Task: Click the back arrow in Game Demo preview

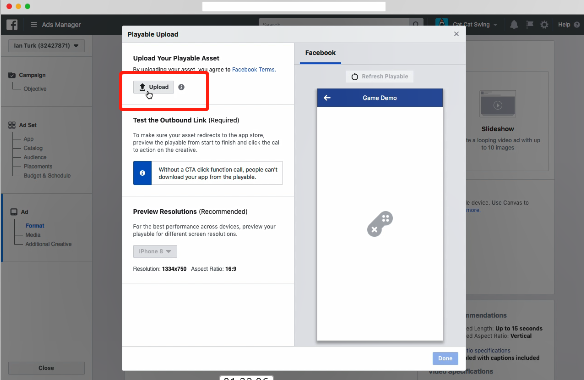Action: coord(327,98)
